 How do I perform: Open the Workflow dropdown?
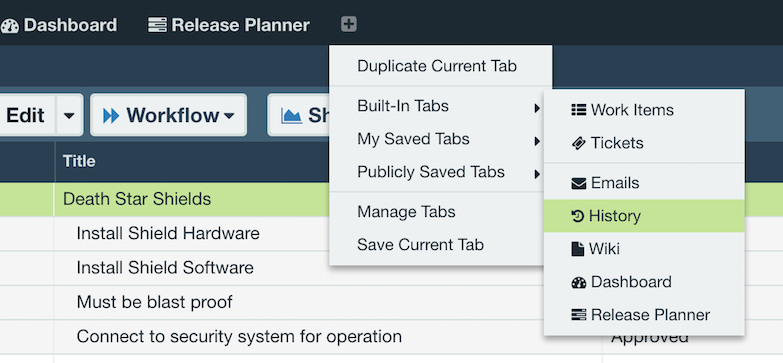point(168,115)
